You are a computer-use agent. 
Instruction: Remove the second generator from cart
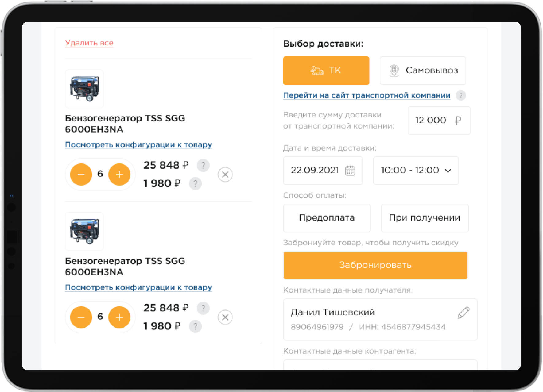tap(225, 317)
